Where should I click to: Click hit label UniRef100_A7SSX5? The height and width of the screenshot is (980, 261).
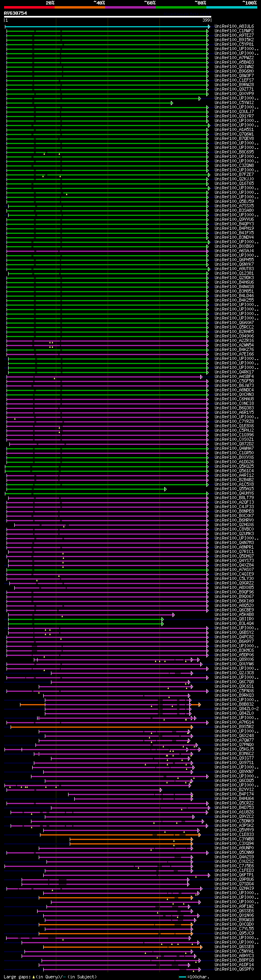coord(234,206)
